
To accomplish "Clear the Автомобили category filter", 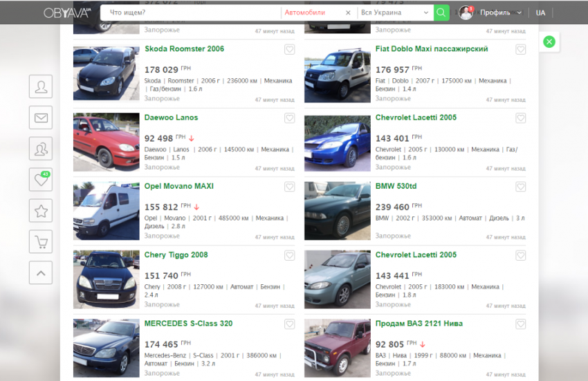I will (348, 12).
